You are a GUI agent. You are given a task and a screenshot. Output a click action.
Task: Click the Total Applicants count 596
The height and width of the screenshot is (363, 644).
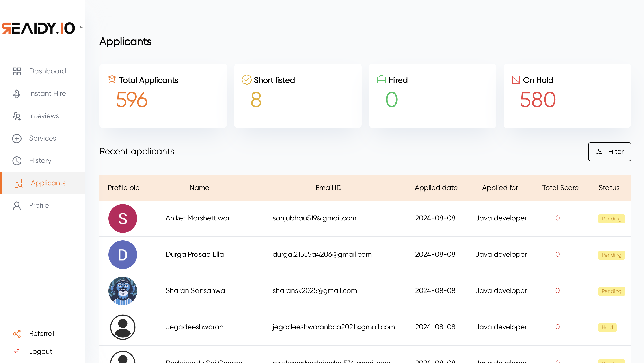[132, 100]
